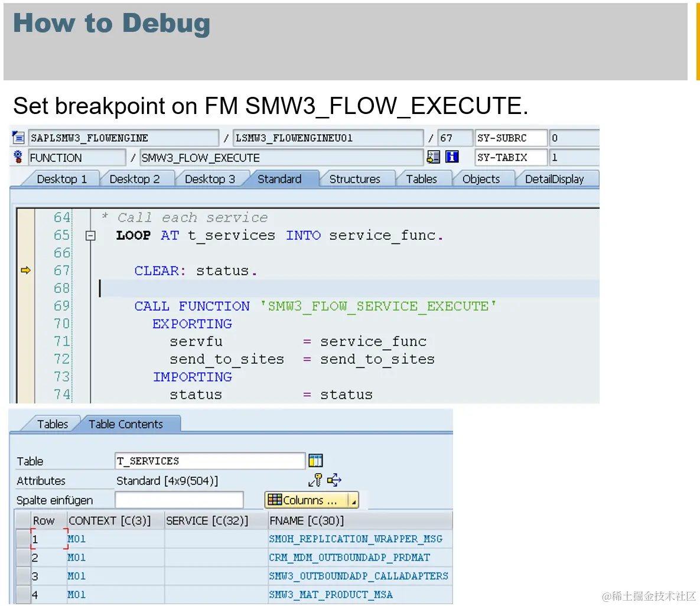
Task: Open the DetailDisplay tab
Action: [554, 179]
